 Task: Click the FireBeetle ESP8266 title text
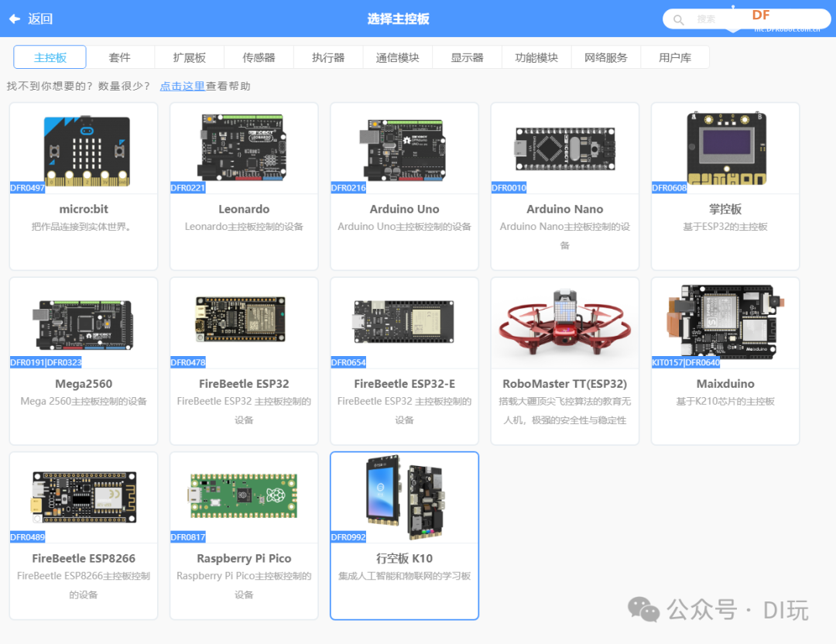coord(84,558)
